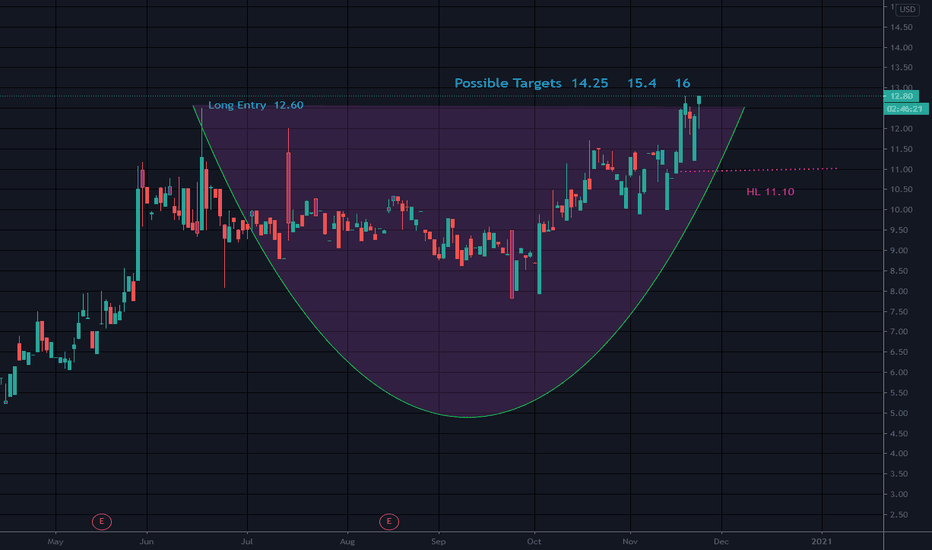Click the 11.50 price axis label
Image resolution: width=932 pixels, height=550 pixels.
[901, 149]
